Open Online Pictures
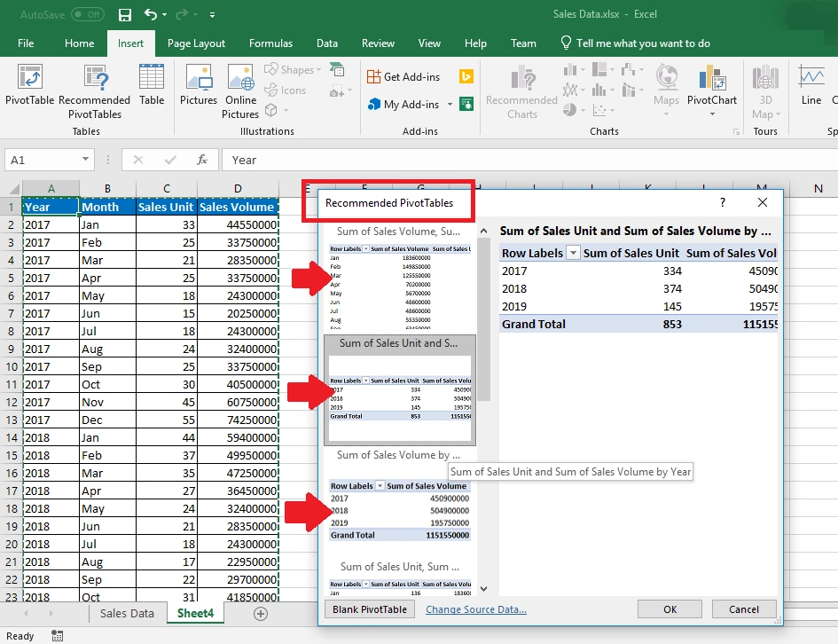The image size is (838, 644). [240, 91]
